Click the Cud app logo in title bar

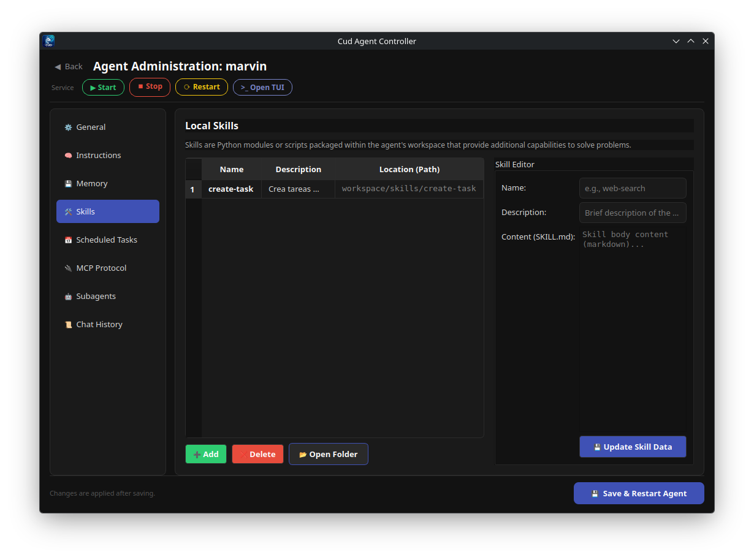point(49,41)
